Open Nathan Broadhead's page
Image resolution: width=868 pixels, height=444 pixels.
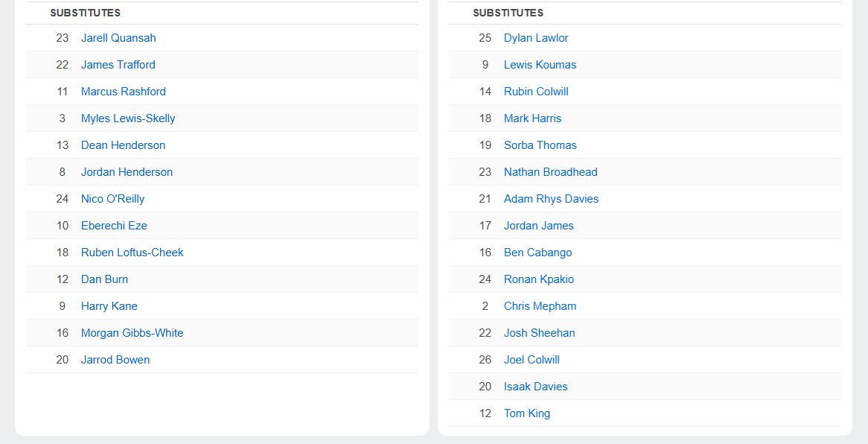point(551,172)
